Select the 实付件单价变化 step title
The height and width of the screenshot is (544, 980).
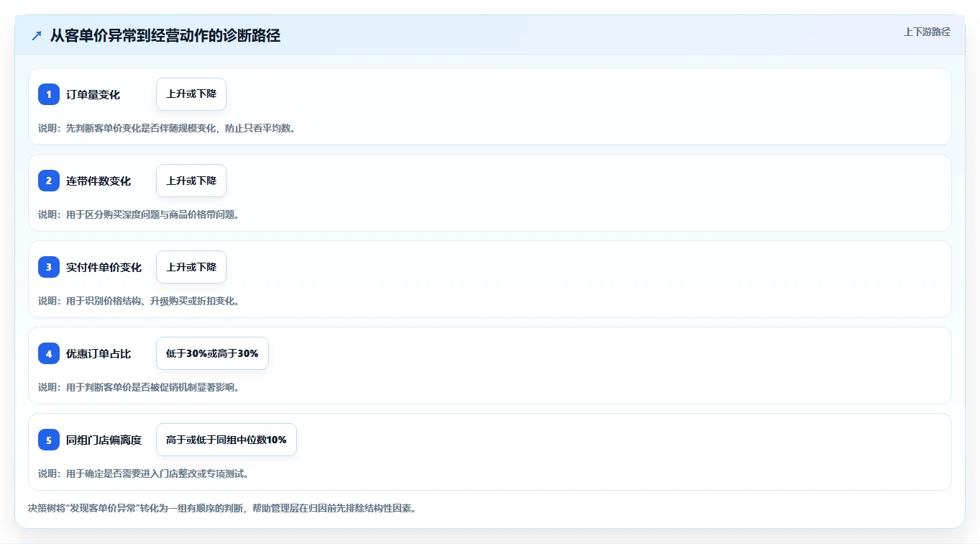coord(104,268)
